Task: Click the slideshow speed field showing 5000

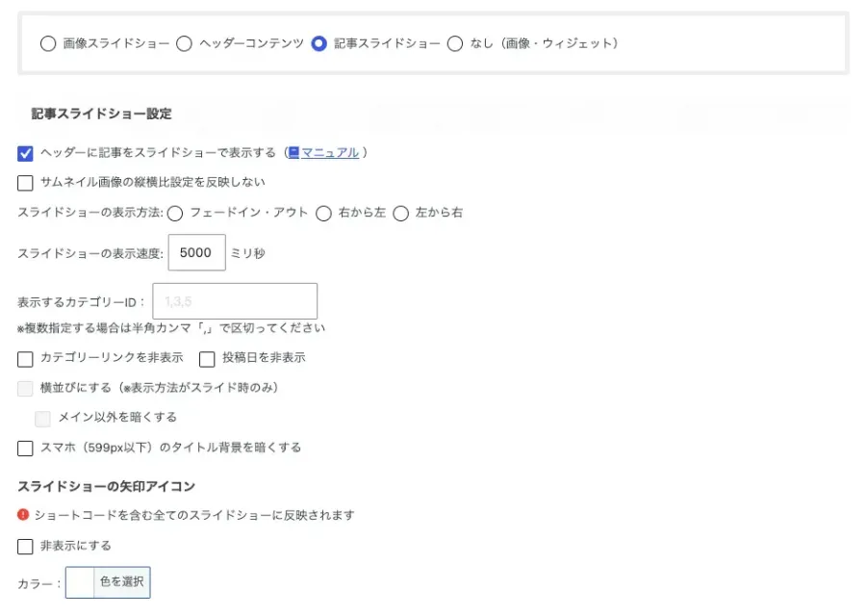Action: 196,252
